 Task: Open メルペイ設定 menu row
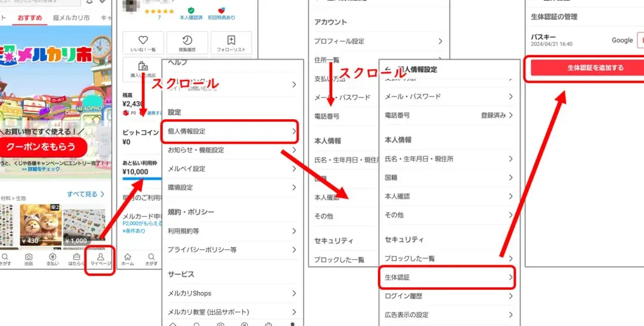coord(232,169)
